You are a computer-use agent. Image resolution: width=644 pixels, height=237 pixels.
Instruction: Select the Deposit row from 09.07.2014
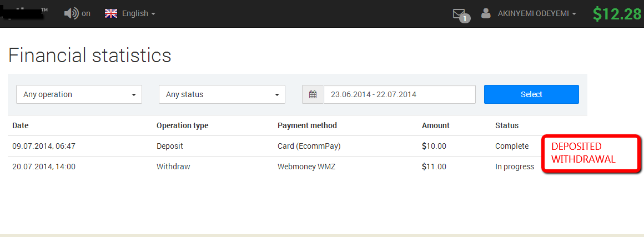click(298, 146)
